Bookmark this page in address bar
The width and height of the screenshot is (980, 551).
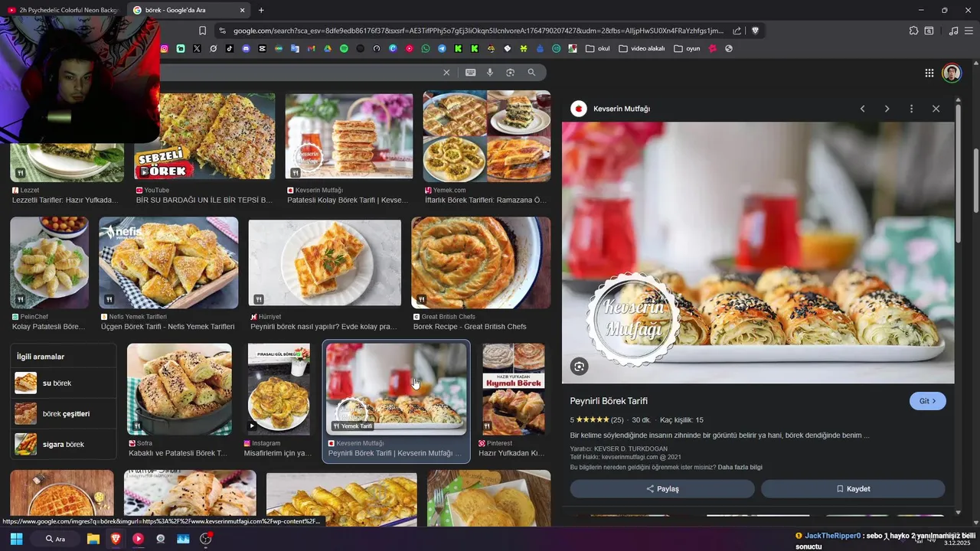(202, 31)
